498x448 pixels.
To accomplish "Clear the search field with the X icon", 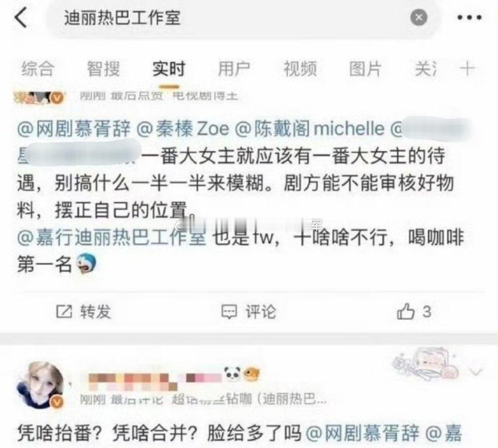I will pyautogui.click(x=419, y=17).
